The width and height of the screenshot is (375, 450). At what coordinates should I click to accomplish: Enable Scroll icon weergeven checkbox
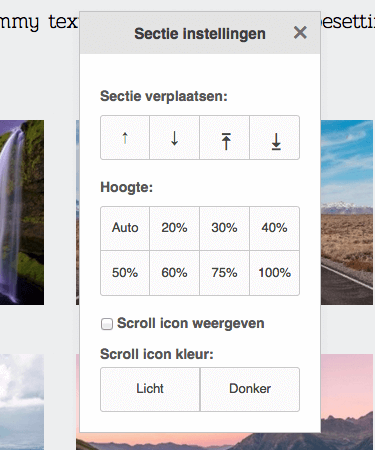point(107,324)
